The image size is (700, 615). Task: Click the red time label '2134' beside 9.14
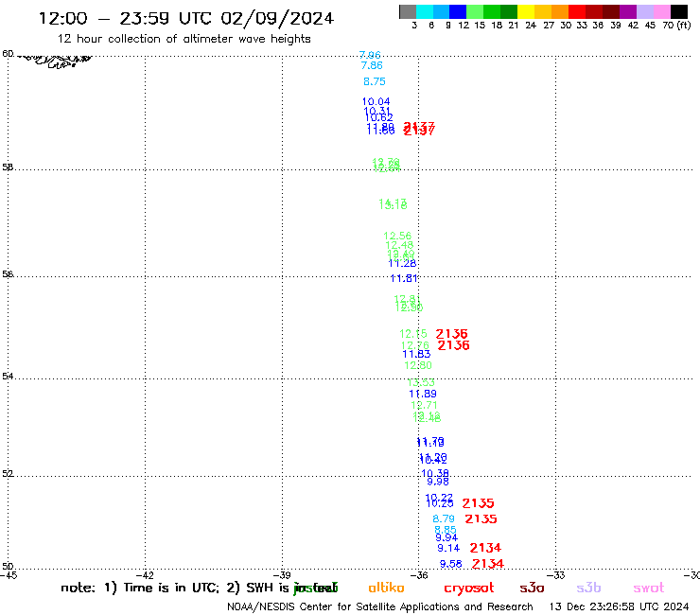pyautogui.click(x=485, y=548)
